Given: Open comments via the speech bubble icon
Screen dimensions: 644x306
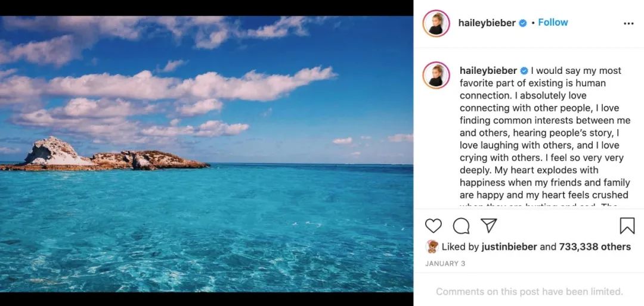Looking at the screenshot, I should (461, 226).
